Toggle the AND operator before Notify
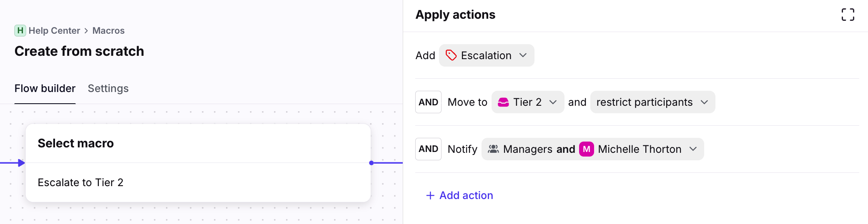Image resolution: width=868 pixels, height=224 pixels. (x=428, y=149)
